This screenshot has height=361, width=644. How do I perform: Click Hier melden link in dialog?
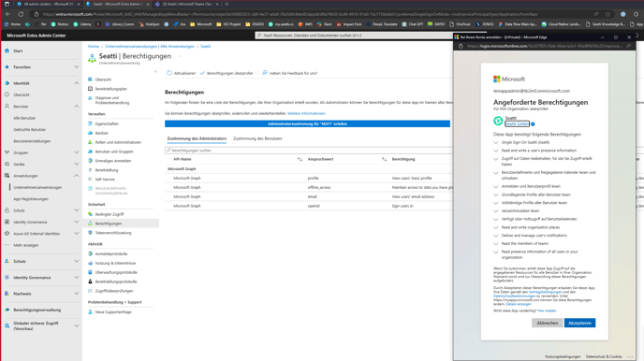[547, 310]
